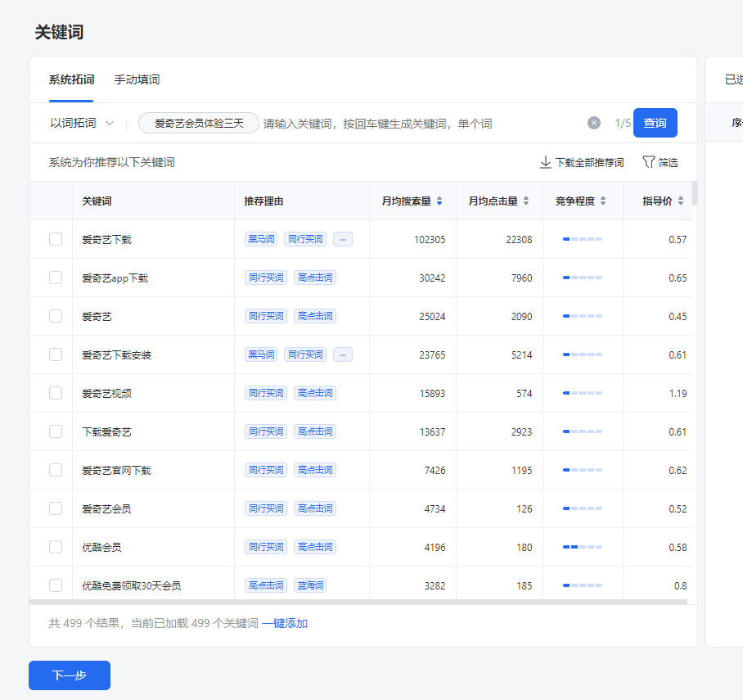
Task: Click the table vertical scrollbar thumb
Action: pos(694,193)
